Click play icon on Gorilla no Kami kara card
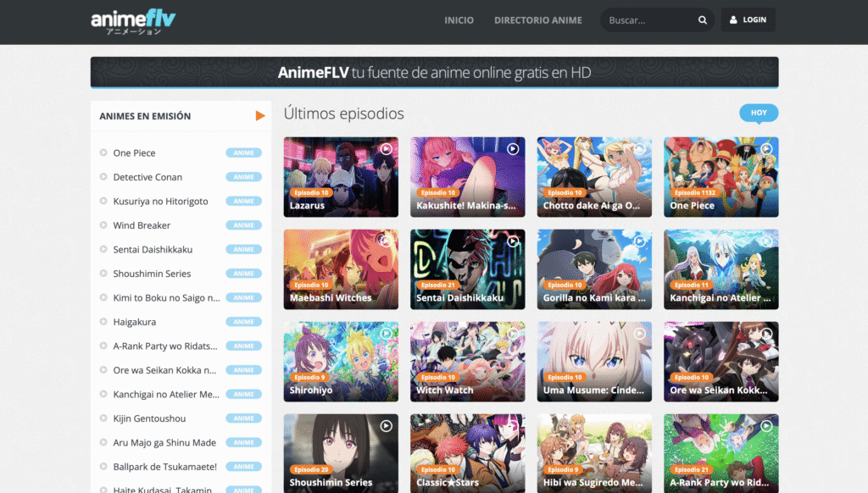868x493 pixels. click(639, 241)
